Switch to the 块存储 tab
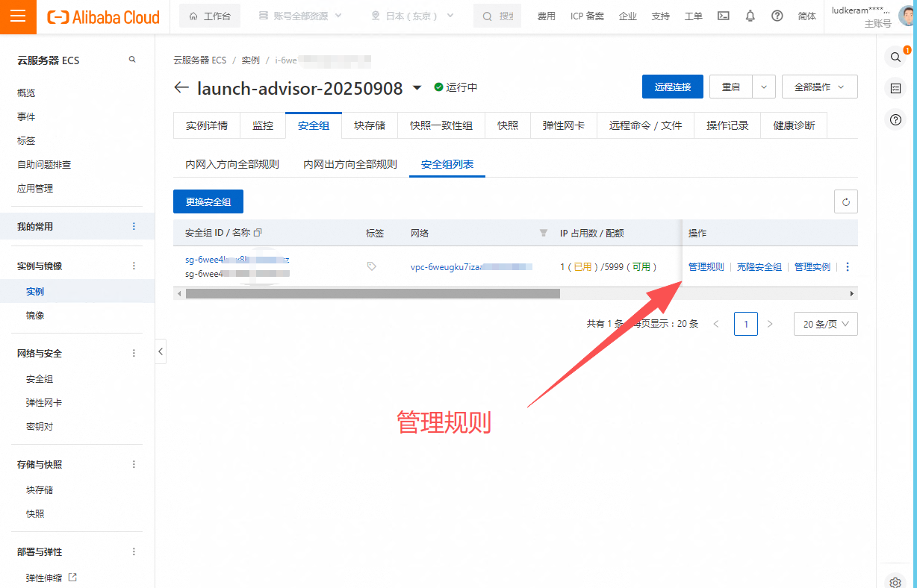Image resolution: width=917 pixels, height=588 pixels. coord(370,125)
